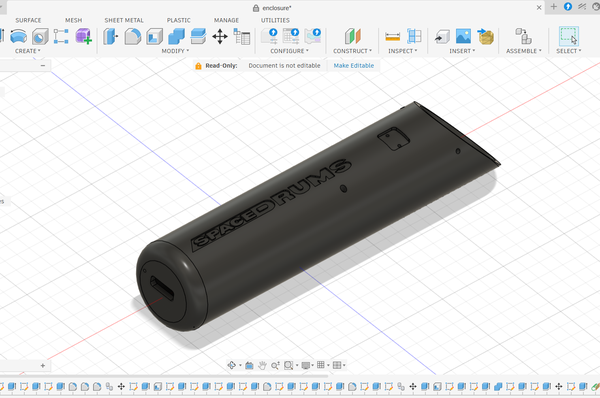Click the third Configure panel icon
The width and height of the screenshot is (600, 398).
pyautogui.click(x=313, y=36)
